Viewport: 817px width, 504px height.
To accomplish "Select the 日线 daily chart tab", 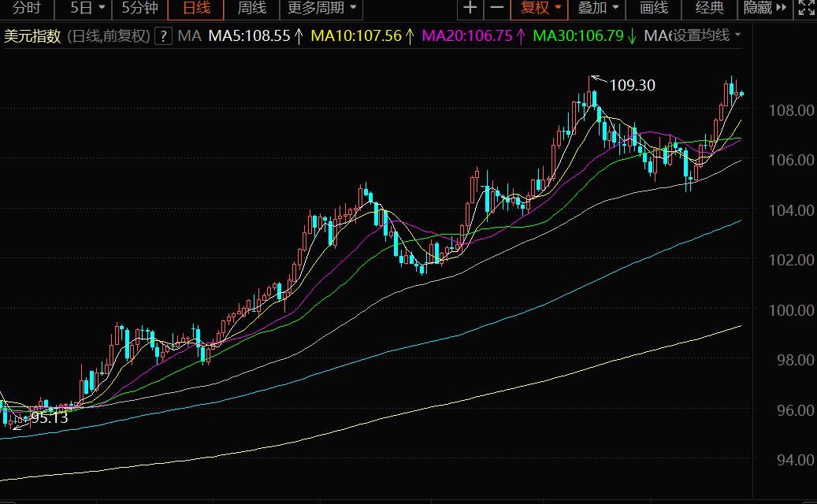I will (196, 8).
